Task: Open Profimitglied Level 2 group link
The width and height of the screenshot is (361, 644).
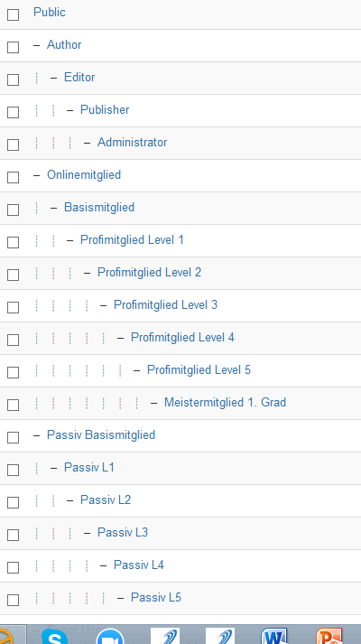Action: pyautogui.click(x=149, y=272)
